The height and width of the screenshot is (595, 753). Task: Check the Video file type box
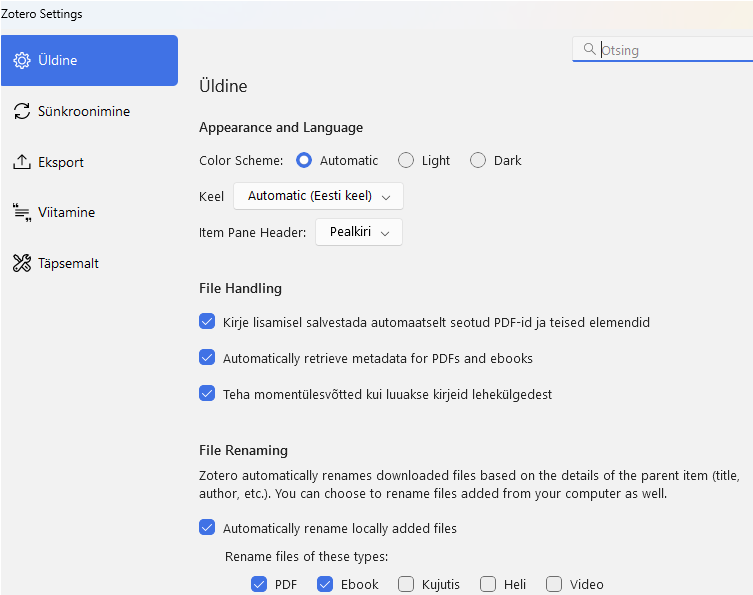[554, 584]
